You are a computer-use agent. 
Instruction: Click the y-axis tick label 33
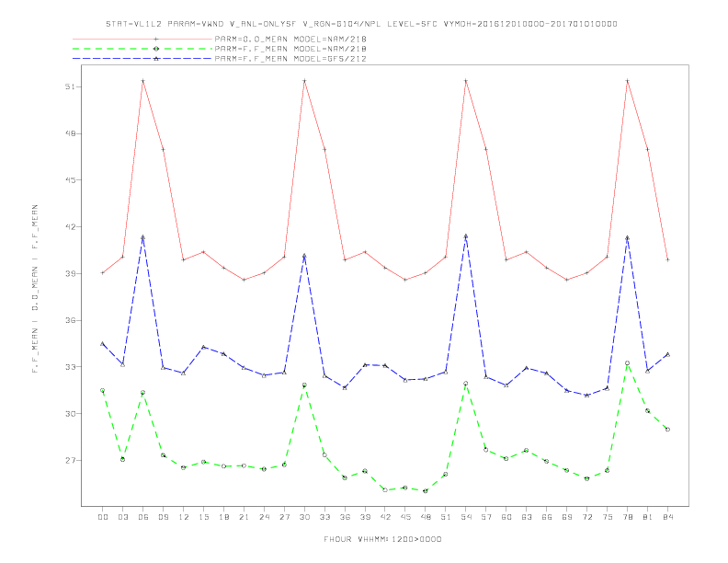pos(70,367)
